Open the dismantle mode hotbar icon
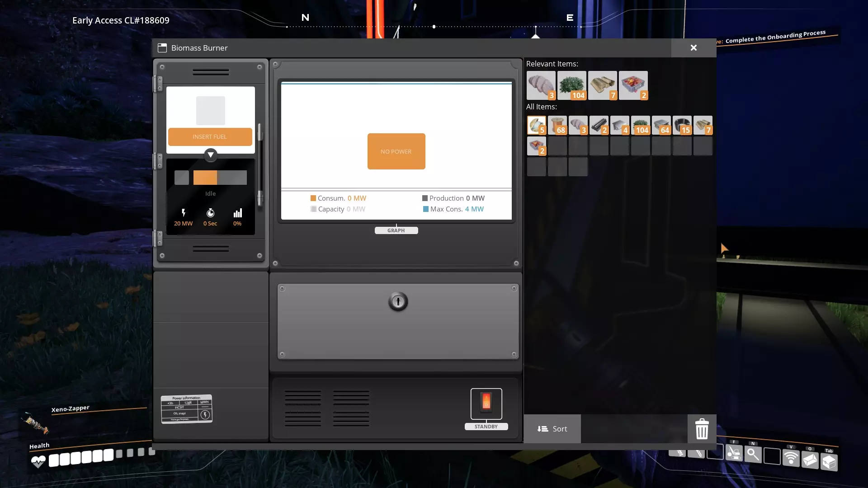The image size is (868, 488). point(734,452)
